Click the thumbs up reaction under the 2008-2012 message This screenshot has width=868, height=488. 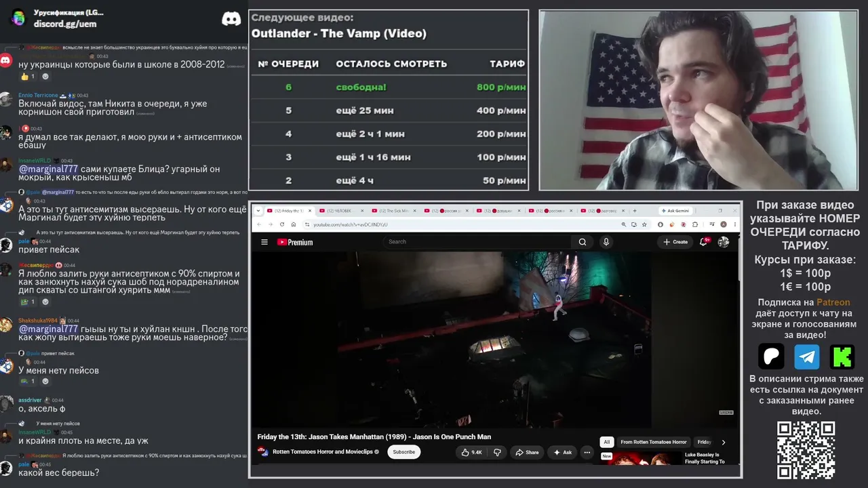click(27, 77)
